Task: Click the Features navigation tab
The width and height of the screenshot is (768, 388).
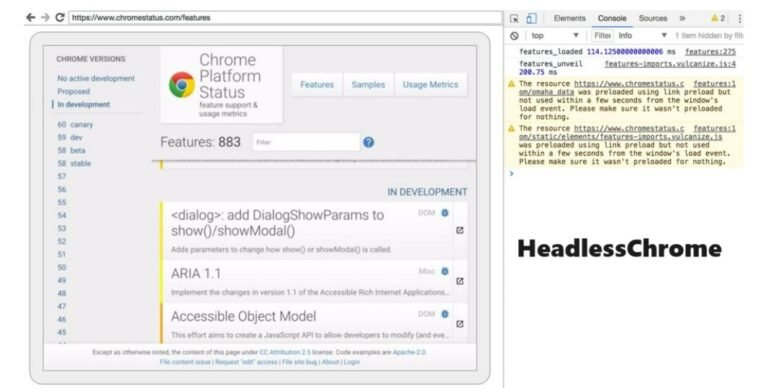Action: [x=317, y=84]
